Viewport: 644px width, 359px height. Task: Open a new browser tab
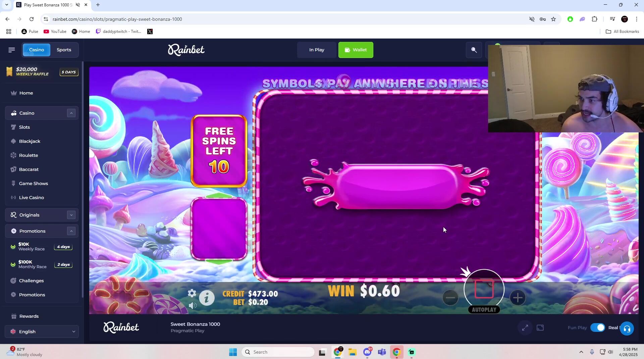(x=98, y=5)
